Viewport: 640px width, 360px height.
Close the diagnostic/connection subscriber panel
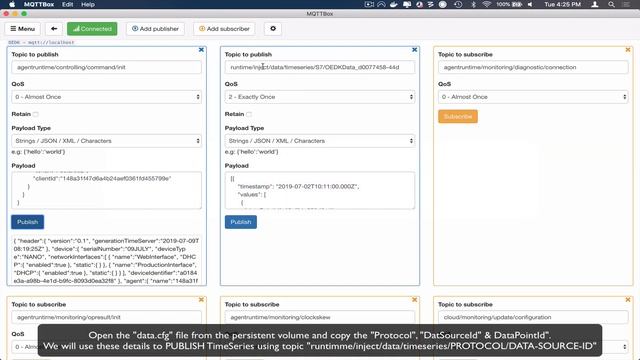[628, 50]
